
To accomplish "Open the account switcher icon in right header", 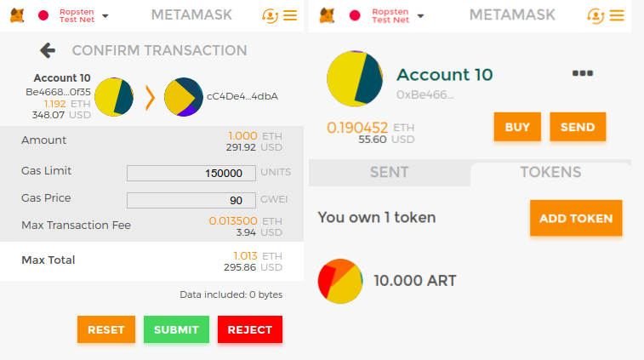I will [593, 15].
